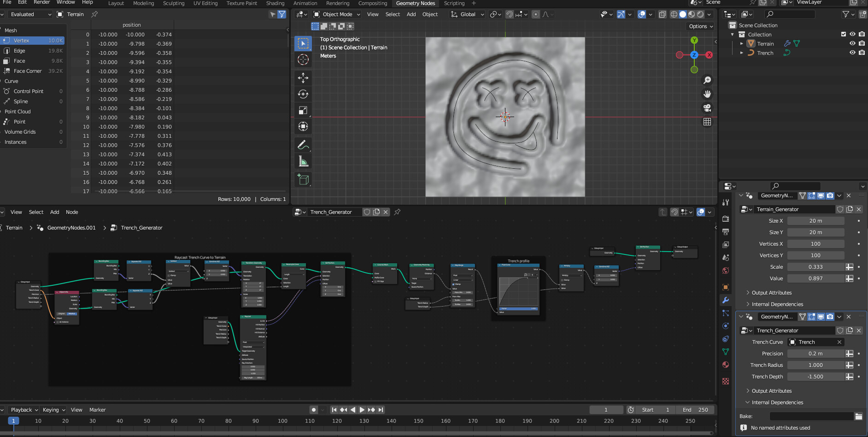Viewport: 868px width, 437px height.
Task: Open viewport Options dropdown
Action: pos(701,26)
